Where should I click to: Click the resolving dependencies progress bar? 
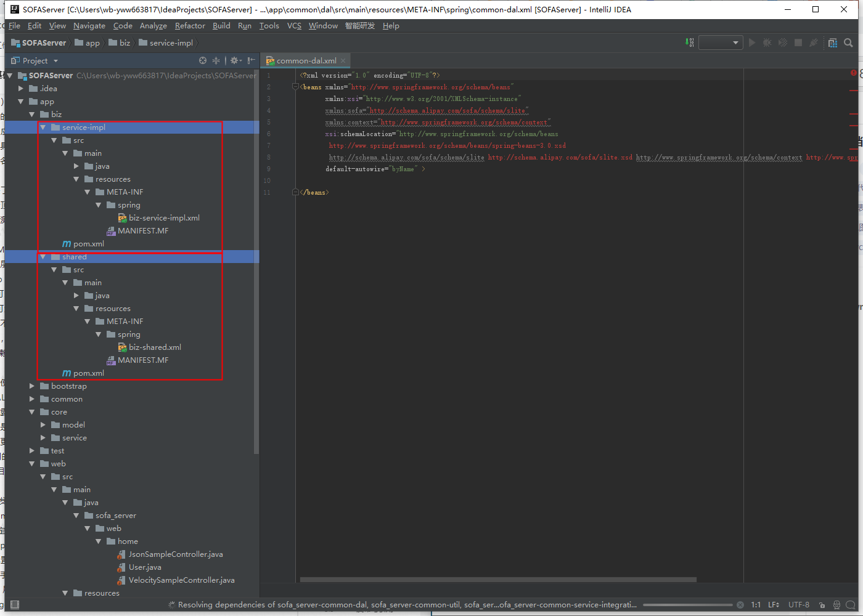tap(687, 605)
